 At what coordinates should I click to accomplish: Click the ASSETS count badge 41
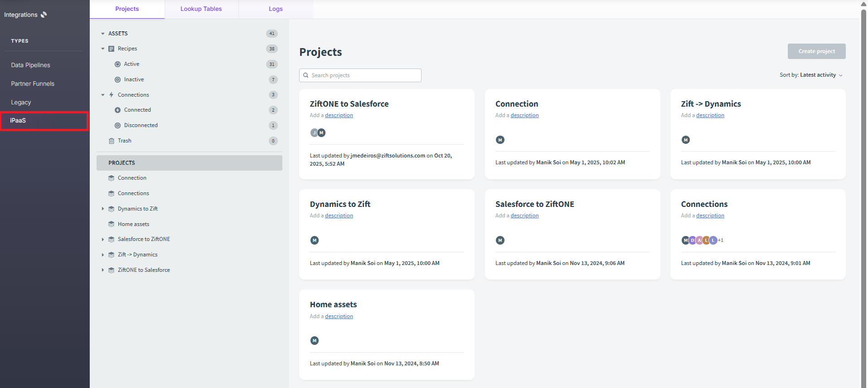(272, 34)
